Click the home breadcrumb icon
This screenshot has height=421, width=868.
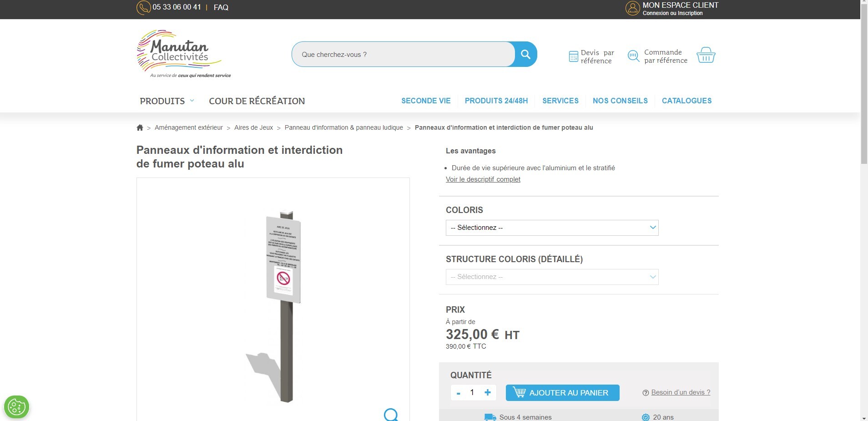[140, 128]
